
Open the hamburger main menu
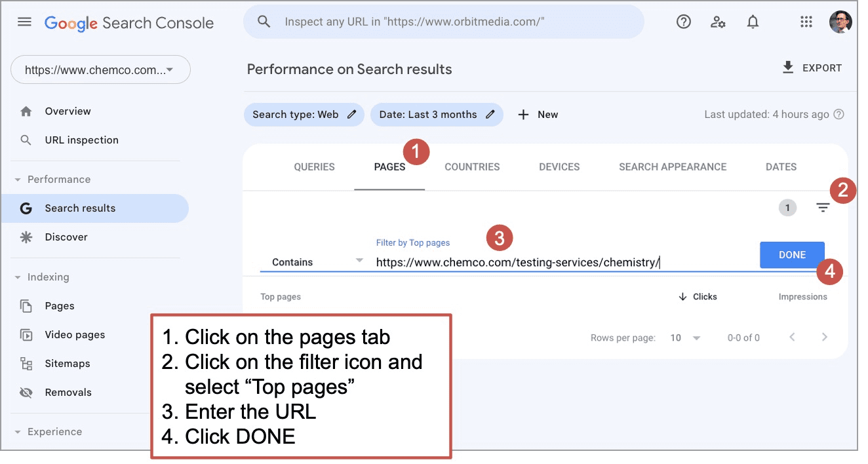click(24, 22)
